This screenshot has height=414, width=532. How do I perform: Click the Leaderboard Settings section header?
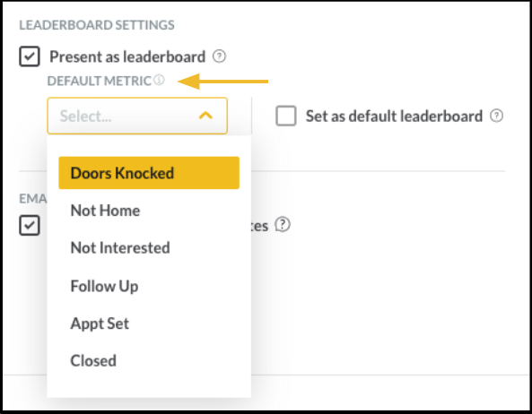97,25
